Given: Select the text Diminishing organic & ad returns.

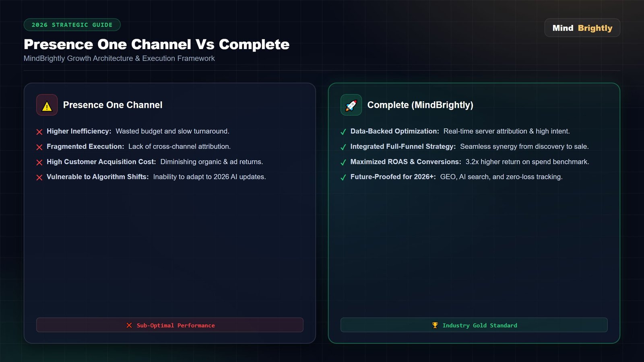Looking at the screenshot, I should click(x=212, y=162).
